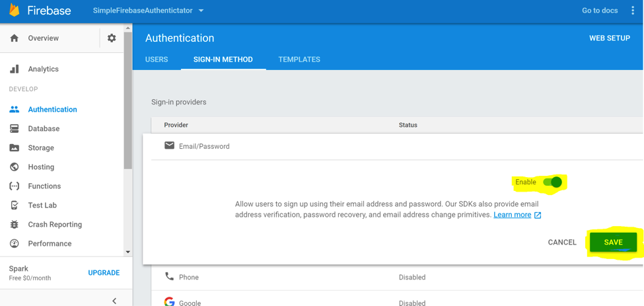Switch to the USERS tab

(x=157, y=59)
